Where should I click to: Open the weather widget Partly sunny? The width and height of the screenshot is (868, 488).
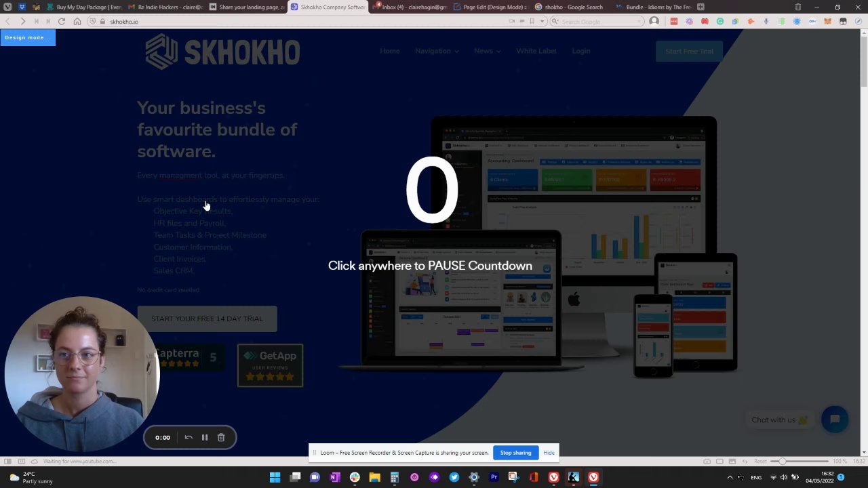[31, 477]
